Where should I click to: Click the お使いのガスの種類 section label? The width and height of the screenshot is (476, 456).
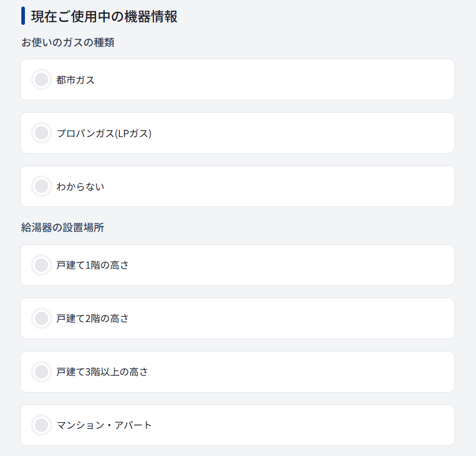coord(68,43)
